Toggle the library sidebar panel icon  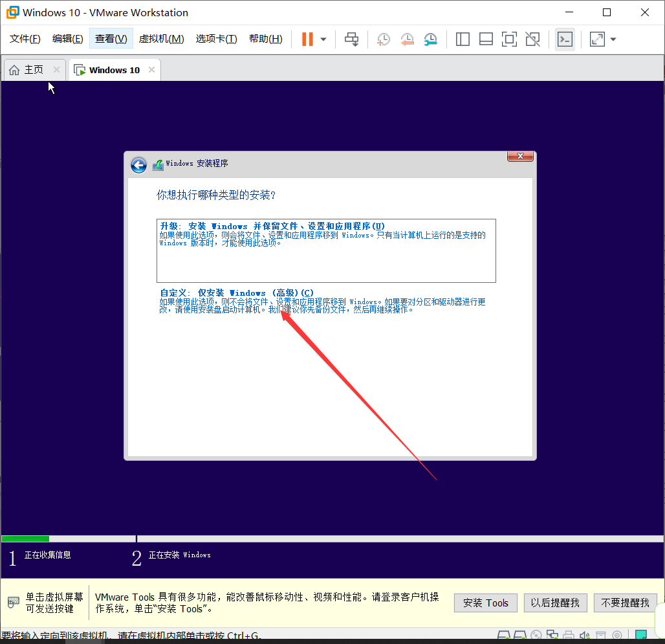463,39
